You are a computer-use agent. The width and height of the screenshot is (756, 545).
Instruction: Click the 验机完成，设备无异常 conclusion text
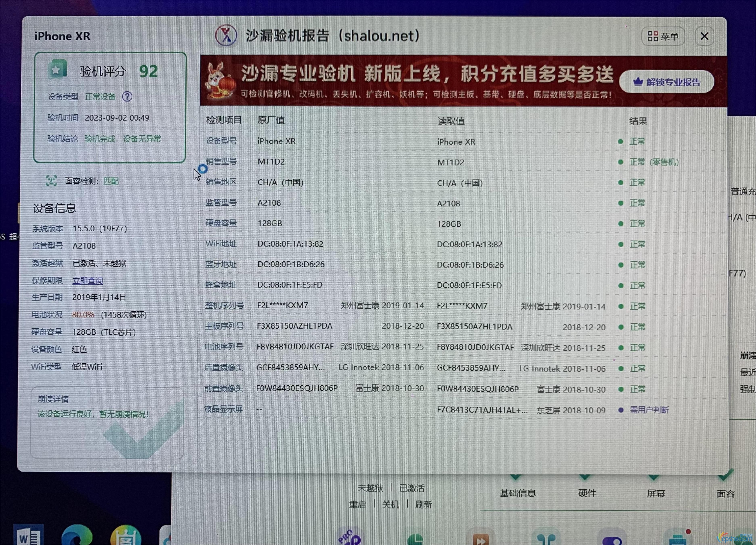click(x=123, y=139)
